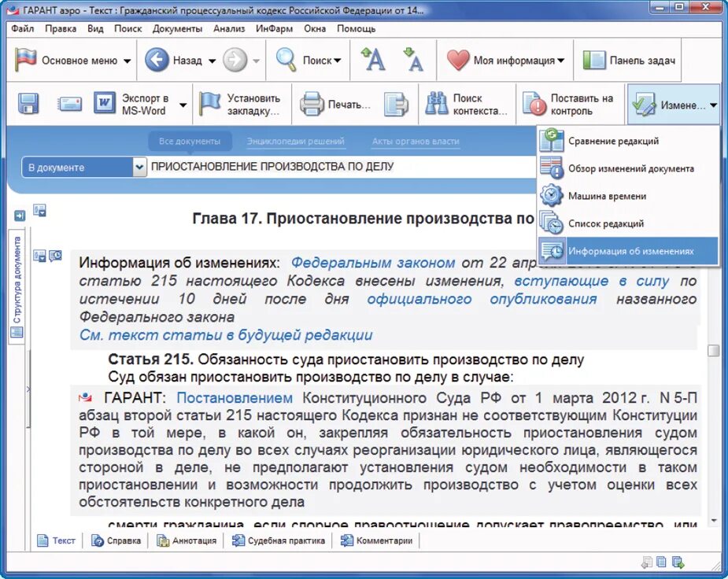Expand Основное меню dropdown arrow

pos(127,61)
